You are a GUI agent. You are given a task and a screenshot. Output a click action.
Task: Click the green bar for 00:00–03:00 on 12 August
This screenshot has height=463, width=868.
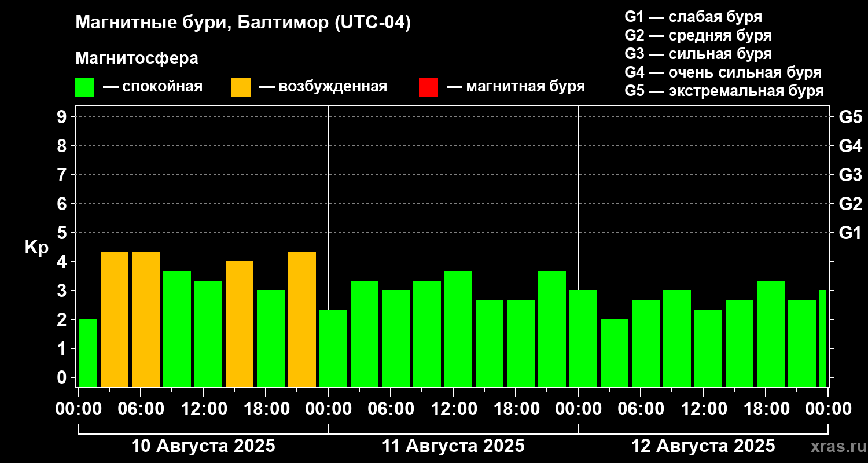tap(583, 338)
